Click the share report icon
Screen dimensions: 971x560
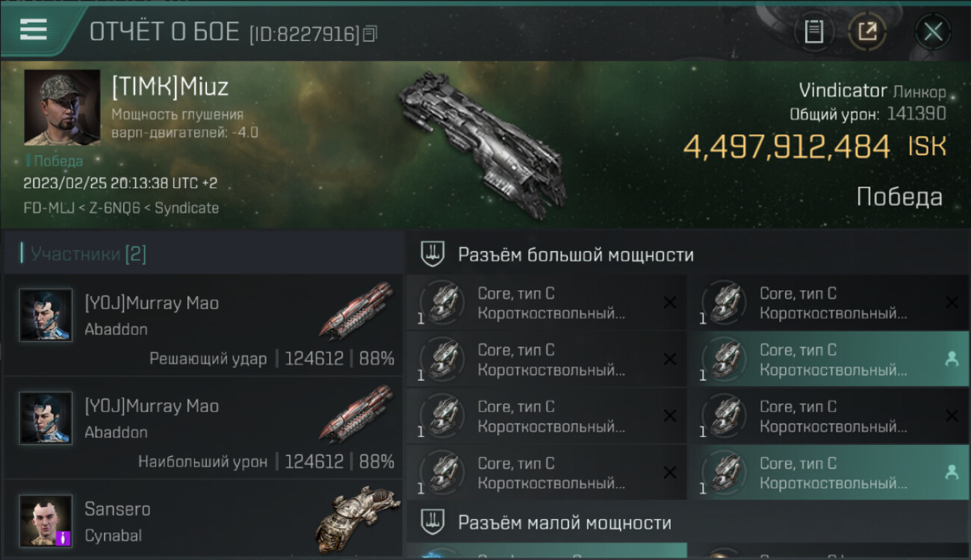pos(867,32)
